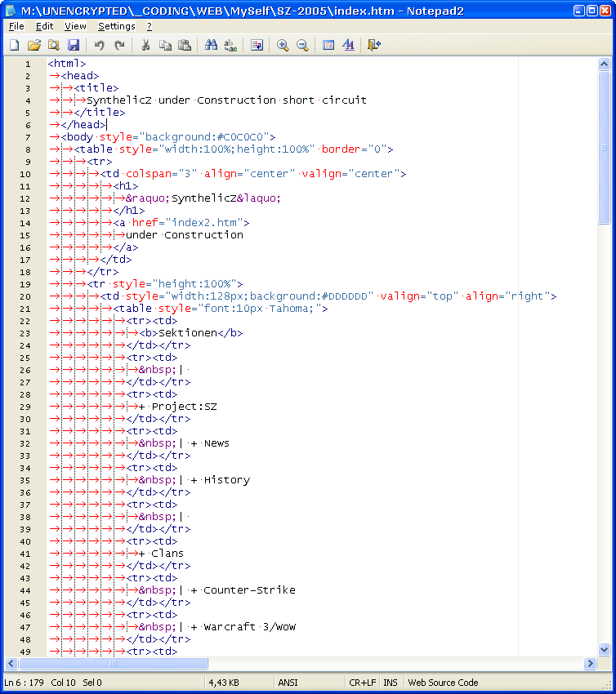Click the "Ln 6 : 179" status bar entry
This screenshot has height=694, width=616.
[x=24, y=683]
